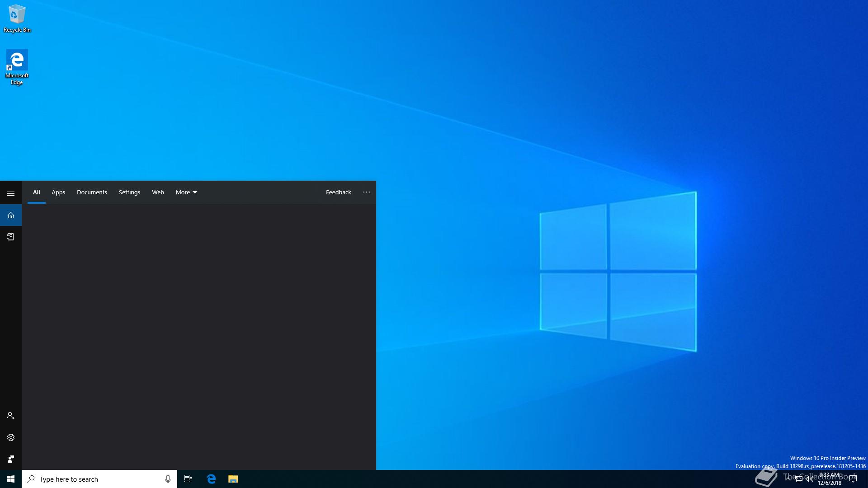Switch to the Web search tab
The width and height of the screenshot is (868, 488).
coord(158,192)
